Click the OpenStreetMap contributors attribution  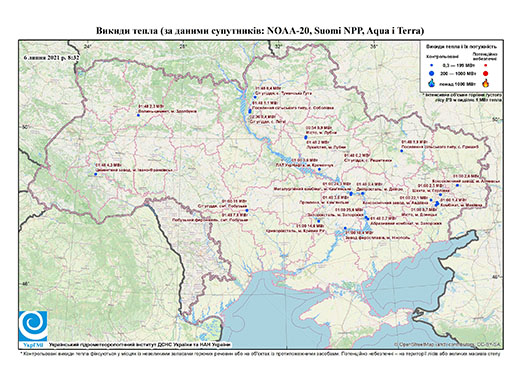click(x=448, y=345)
